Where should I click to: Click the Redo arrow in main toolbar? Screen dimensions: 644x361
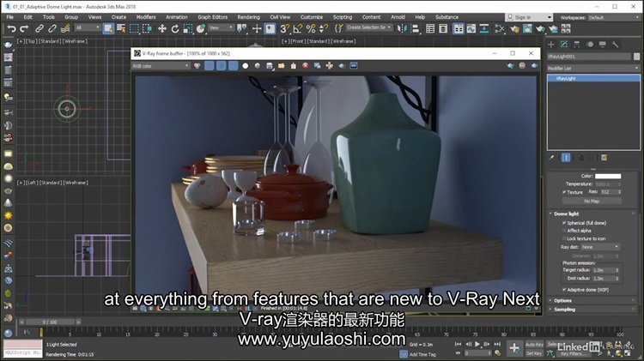[x=24, y=28]
